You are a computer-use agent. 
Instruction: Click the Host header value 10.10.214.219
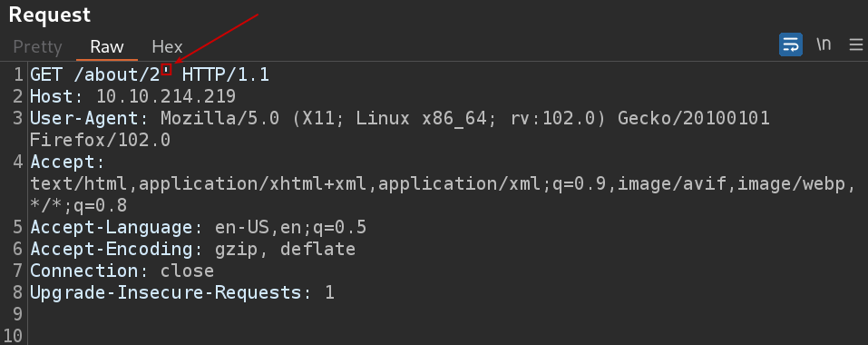166,96
